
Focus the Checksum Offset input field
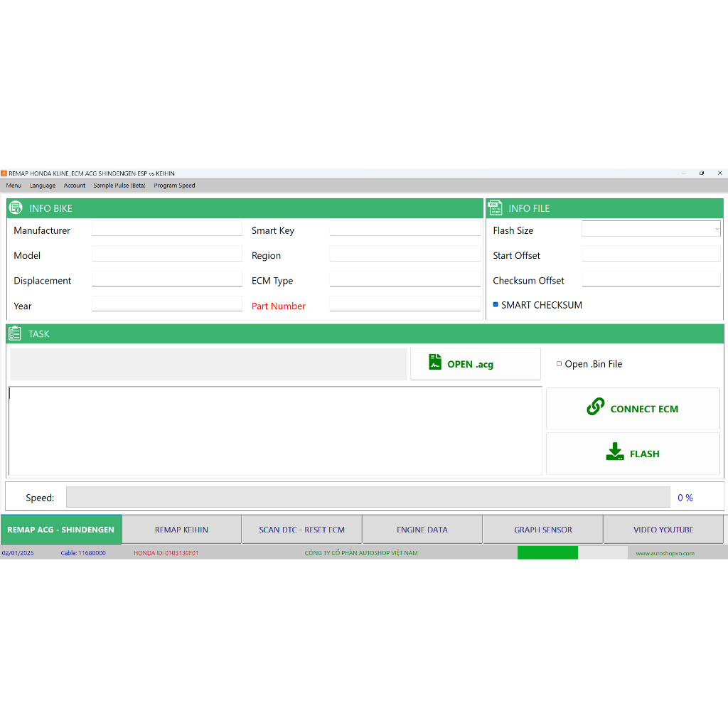(651, 279)
